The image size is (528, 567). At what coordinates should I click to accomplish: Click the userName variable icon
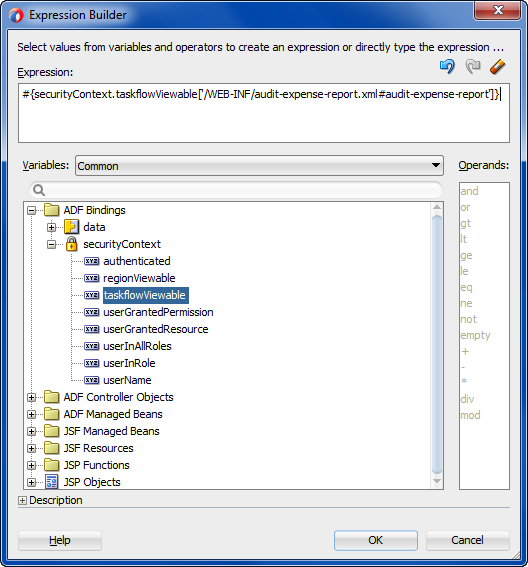click(91, 380)
